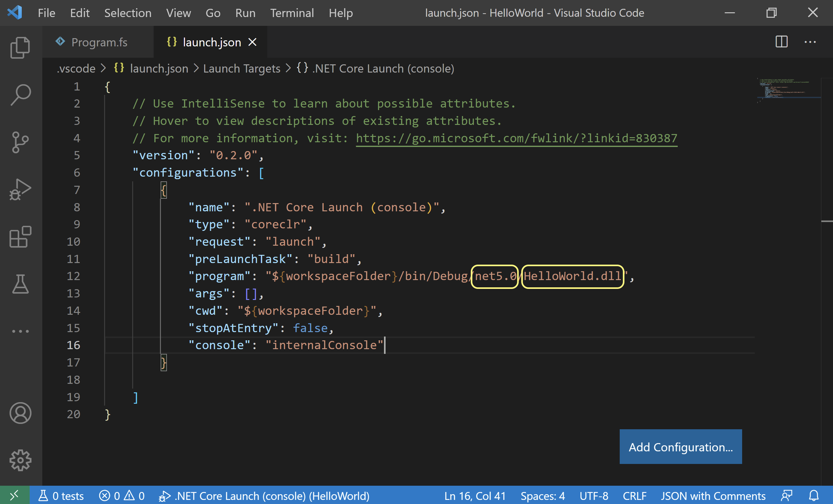
Task: Open Manage gear settings icon
Action: point(20,460)
